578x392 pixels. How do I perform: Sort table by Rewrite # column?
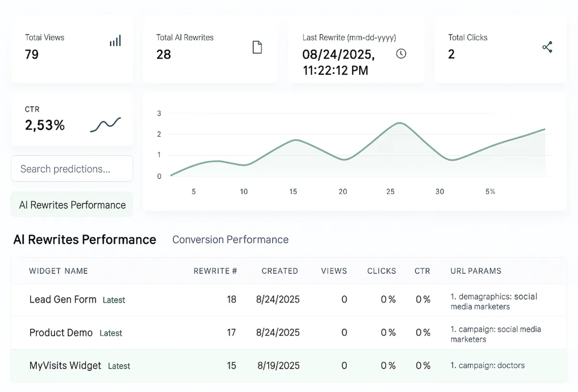(215, 271)
